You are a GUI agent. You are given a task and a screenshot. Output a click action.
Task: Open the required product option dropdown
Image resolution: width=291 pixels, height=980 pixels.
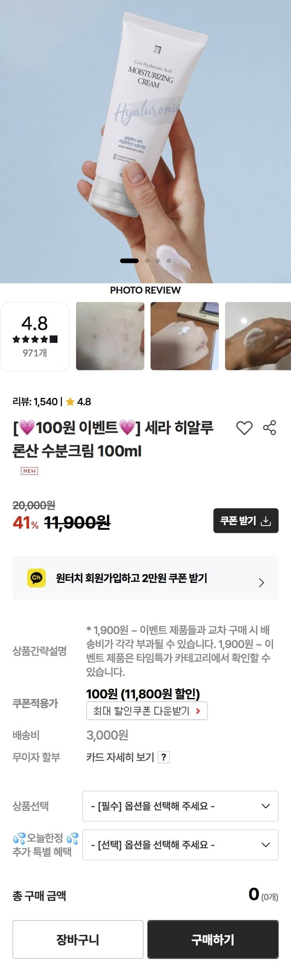[180, 806]
